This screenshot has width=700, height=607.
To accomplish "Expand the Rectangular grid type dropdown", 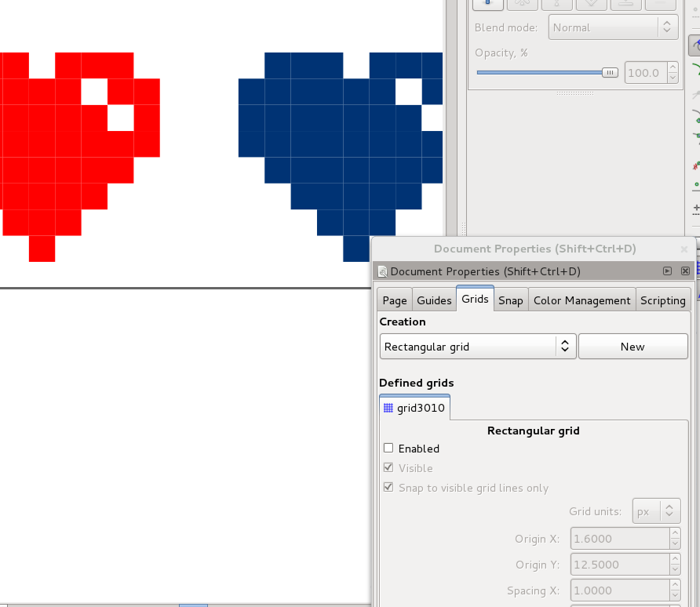I will pos(478,347).
